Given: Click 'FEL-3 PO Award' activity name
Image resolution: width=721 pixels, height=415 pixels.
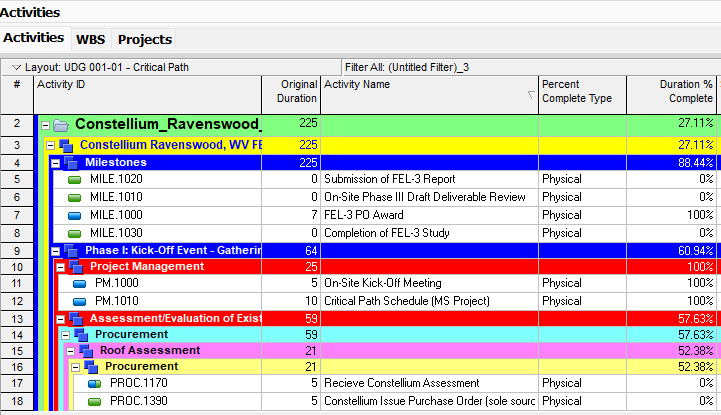Looking at the screenshot, I should [364, 215].
